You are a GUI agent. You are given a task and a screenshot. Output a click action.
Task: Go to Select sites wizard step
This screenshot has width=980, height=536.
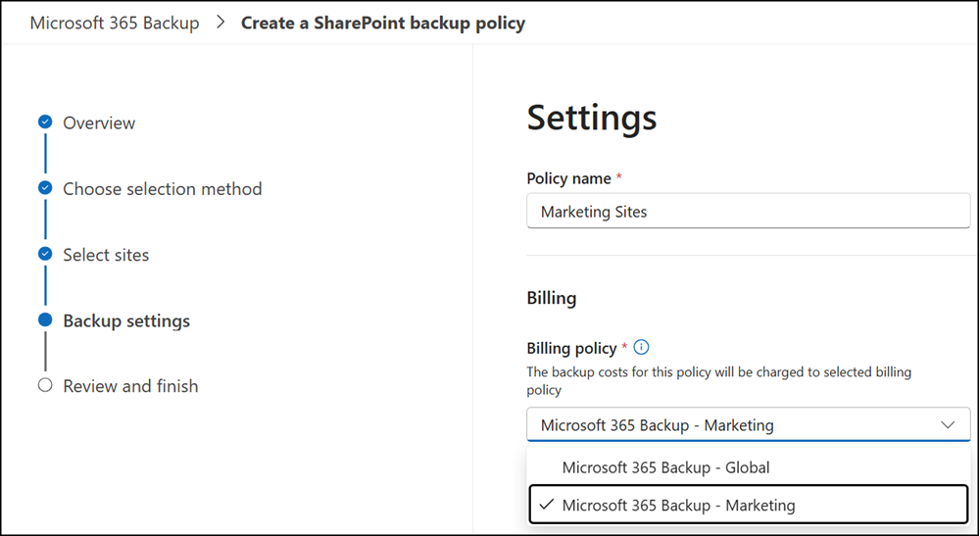tap(106, 255)
